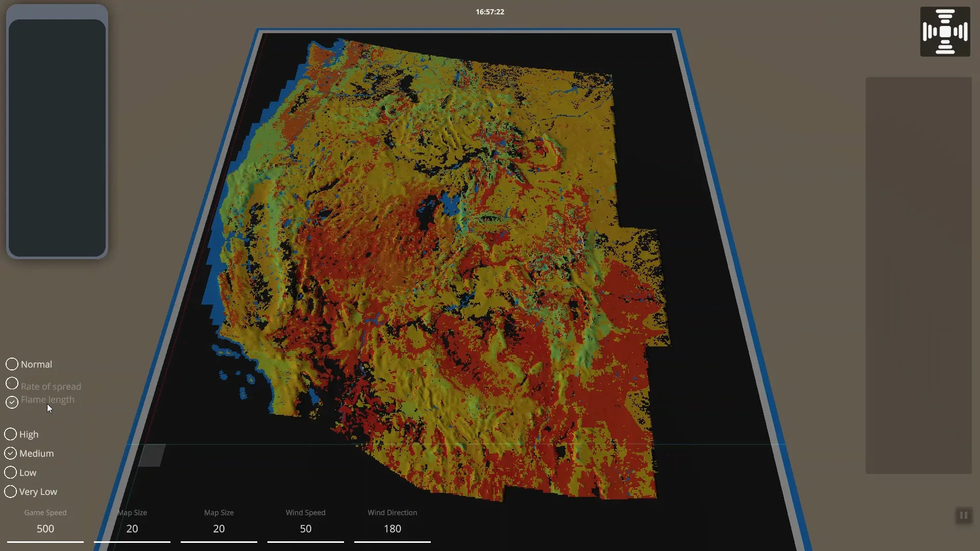980x551 pixels.
Task: Click the left Map Size value field
Action: 132,529
